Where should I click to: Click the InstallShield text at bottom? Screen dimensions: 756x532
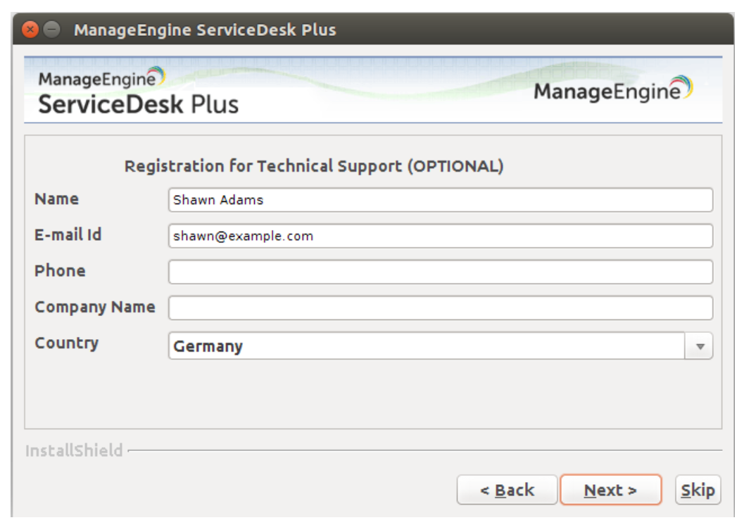click(x=74, y=450)
